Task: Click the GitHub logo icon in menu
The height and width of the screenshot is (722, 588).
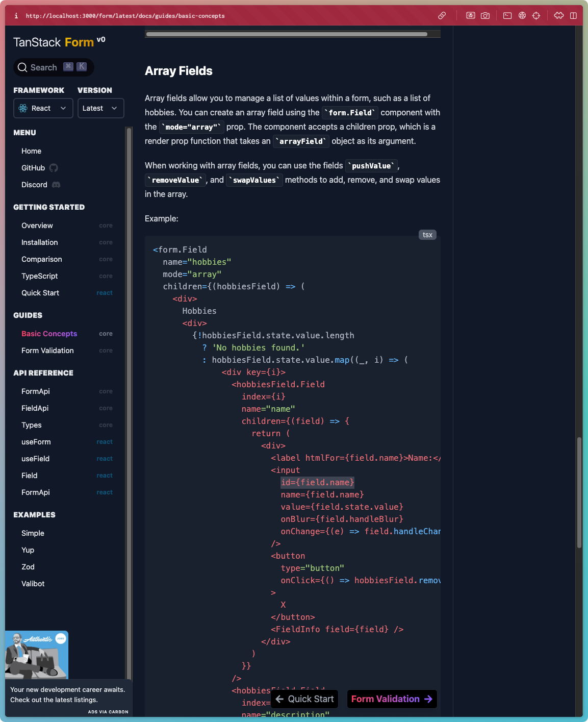Action: coord(54,168)
